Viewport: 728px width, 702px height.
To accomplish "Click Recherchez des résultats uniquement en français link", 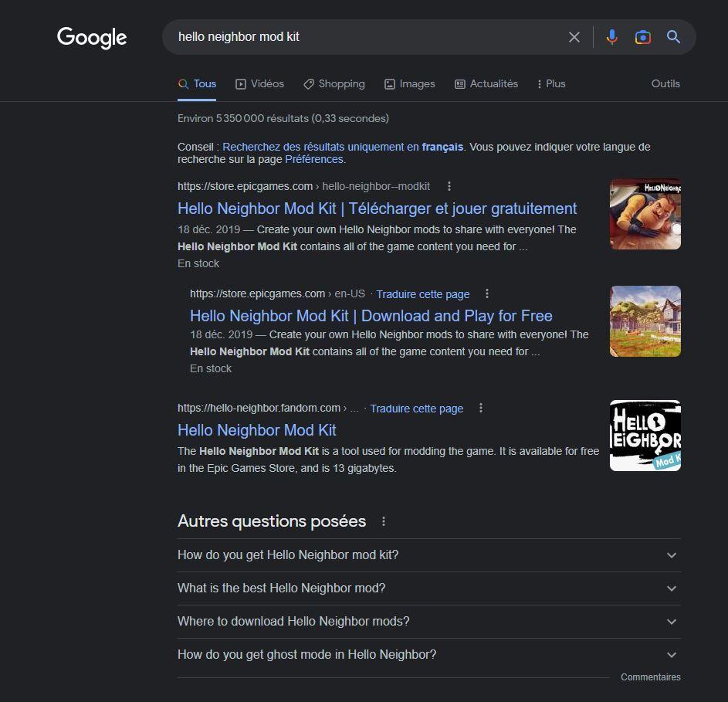I will [x=343, y=147].
